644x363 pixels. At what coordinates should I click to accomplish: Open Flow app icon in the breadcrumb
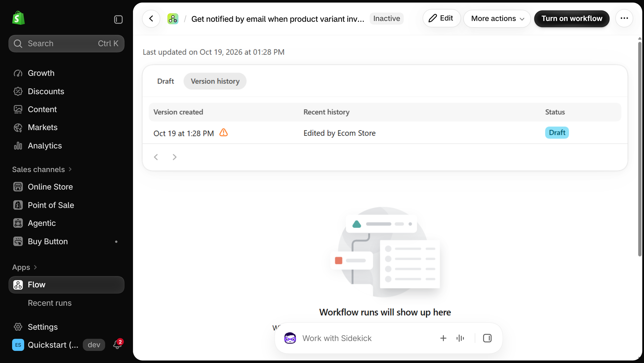tap(173, 19)
